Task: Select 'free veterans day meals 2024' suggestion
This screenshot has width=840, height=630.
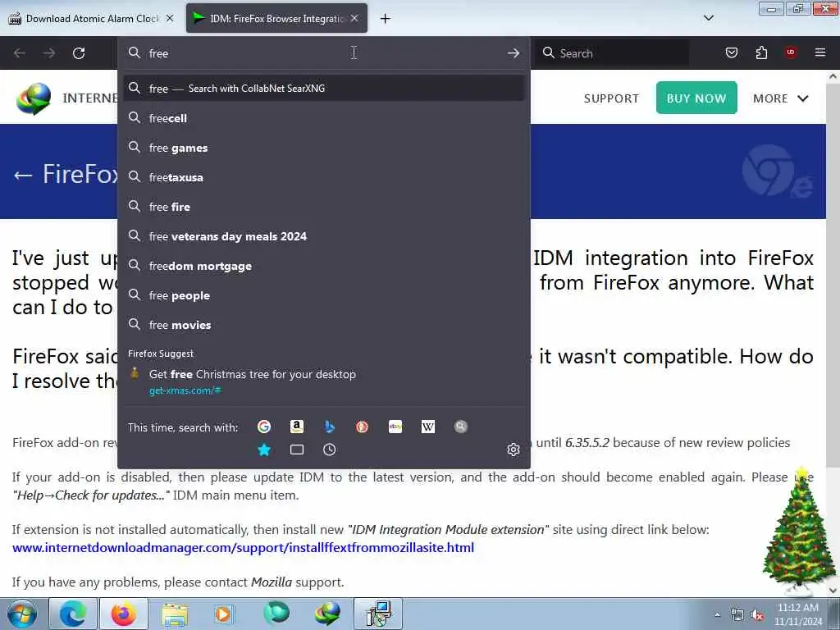Action: click(323, 235)
